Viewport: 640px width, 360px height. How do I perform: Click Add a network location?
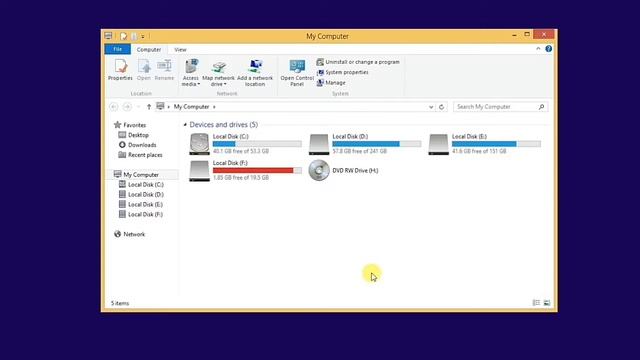tap(255, 73)
